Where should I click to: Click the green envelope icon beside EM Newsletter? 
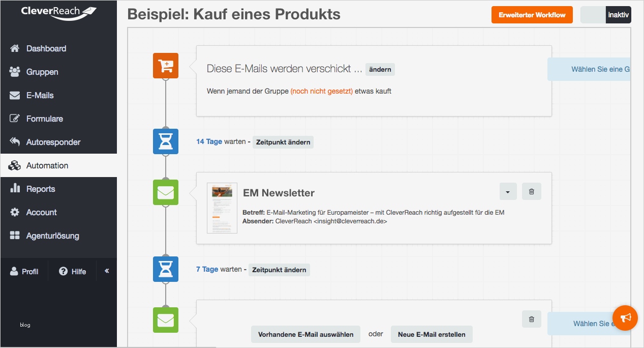165,192
